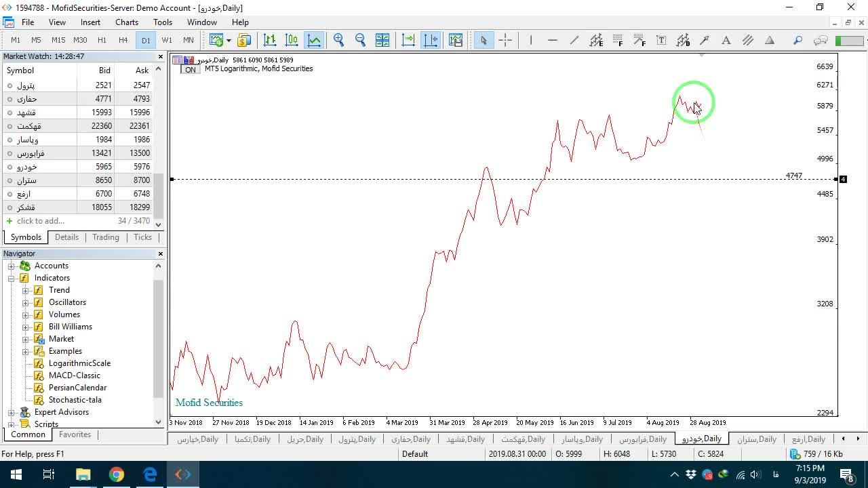Open the profiles icon with dollar sign

244,40
